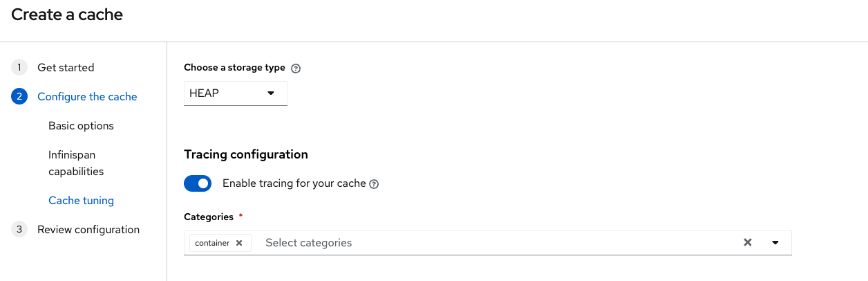Click step 2 number badge
Image resolution: width=868 pixels, height=281 pixels.
pyautogui.click(x=19, y=97)
